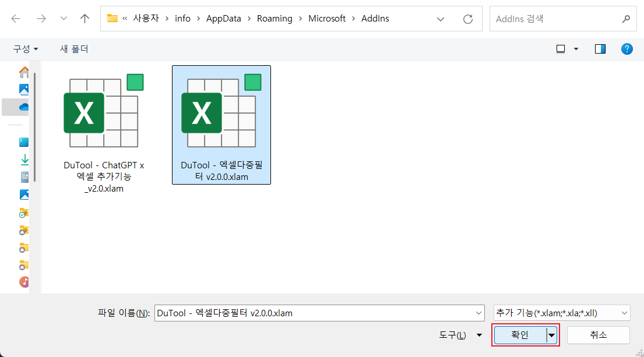Click file name label 엑셀다중필터 v2.0.0.xlam

click(x=221, y=171)
